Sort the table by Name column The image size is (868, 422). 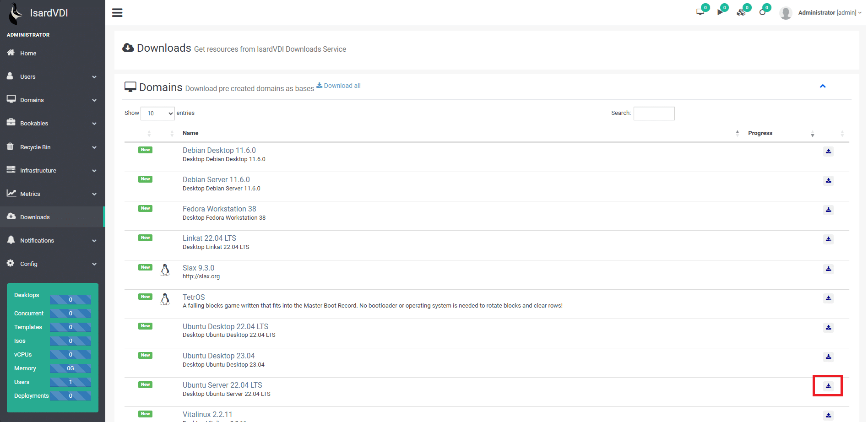pos(190,133)
